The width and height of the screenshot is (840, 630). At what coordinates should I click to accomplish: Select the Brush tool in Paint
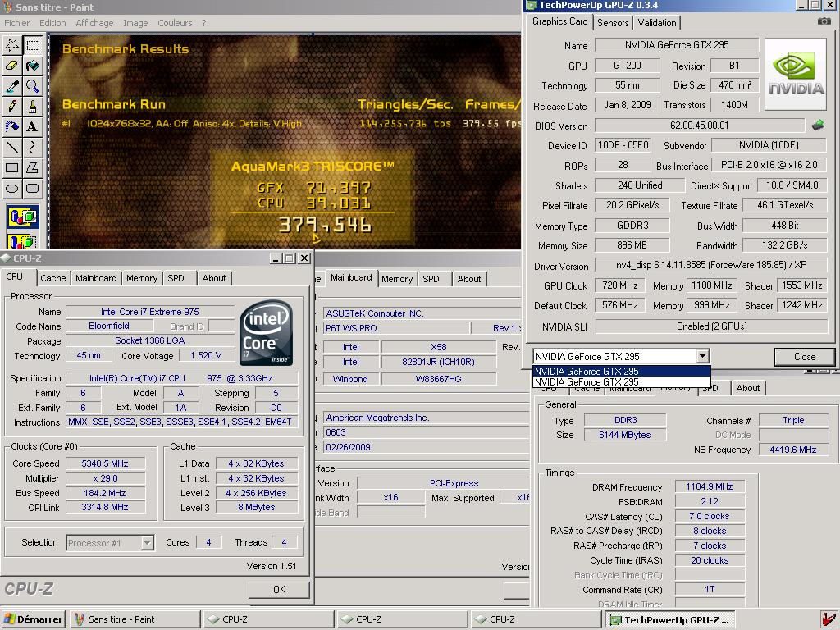coord(33,106)
